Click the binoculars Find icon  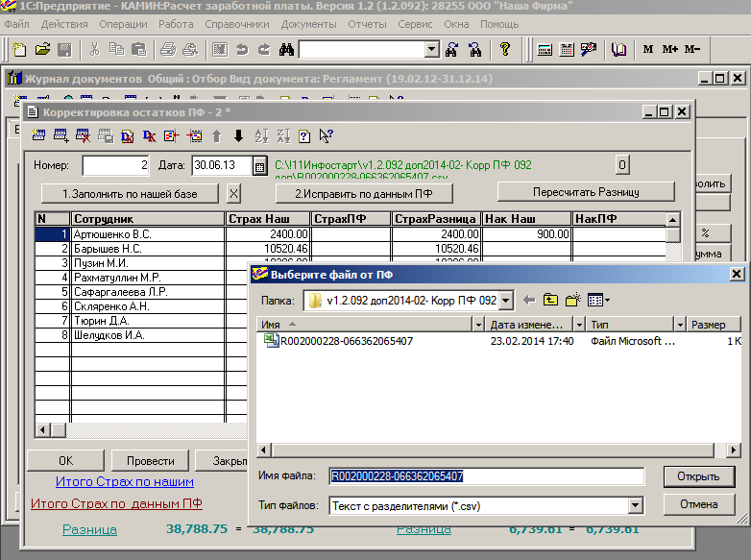pyautogui.click(x=286, y=49)
